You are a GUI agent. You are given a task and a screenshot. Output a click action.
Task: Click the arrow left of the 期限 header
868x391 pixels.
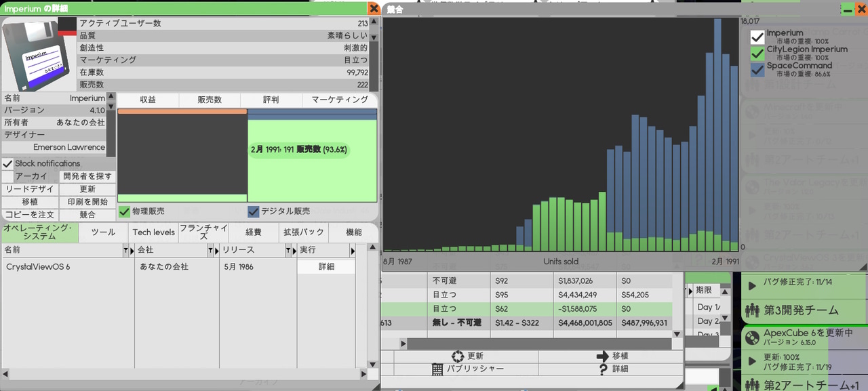(x=690, y=290)
